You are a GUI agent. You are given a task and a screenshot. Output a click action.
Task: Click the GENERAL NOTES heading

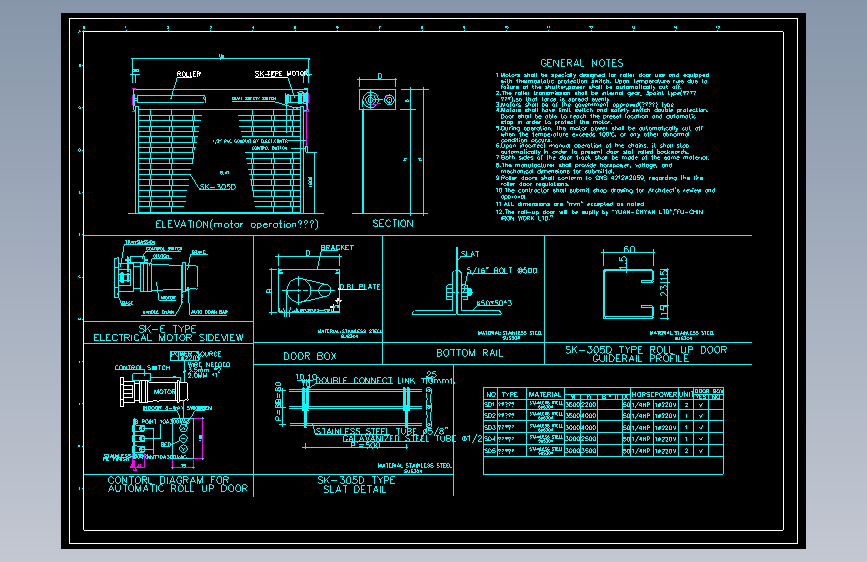[581, 63]
